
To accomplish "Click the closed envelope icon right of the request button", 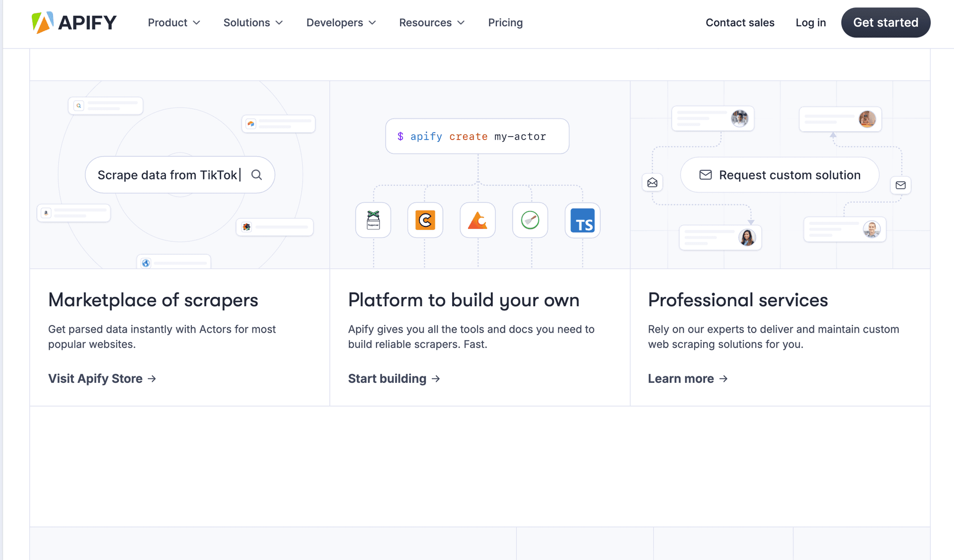I will coord(900,185).
